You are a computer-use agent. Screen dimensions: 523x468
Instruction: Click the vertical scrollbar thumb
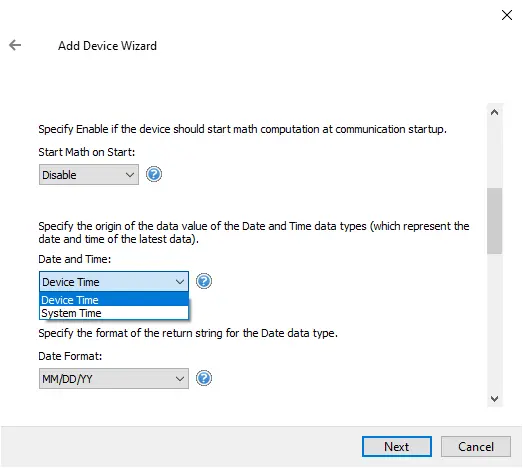pos(494,221)
